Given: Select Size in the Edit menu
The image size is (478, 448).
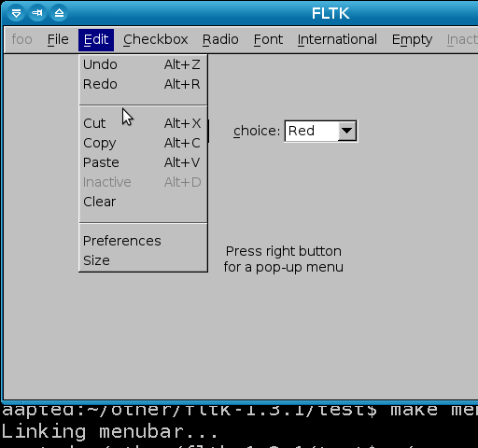Looking at the screenshot, I should 143,260.
